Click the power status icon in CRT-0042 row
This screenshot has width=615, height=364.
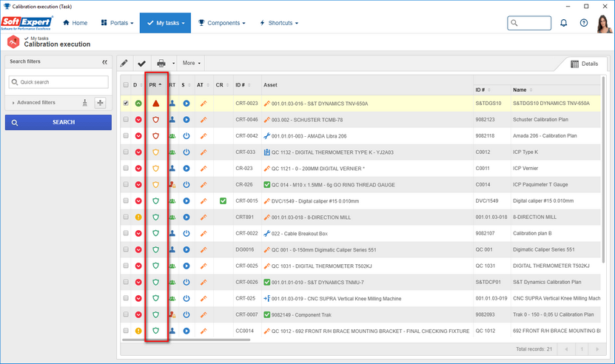point(186,135)
